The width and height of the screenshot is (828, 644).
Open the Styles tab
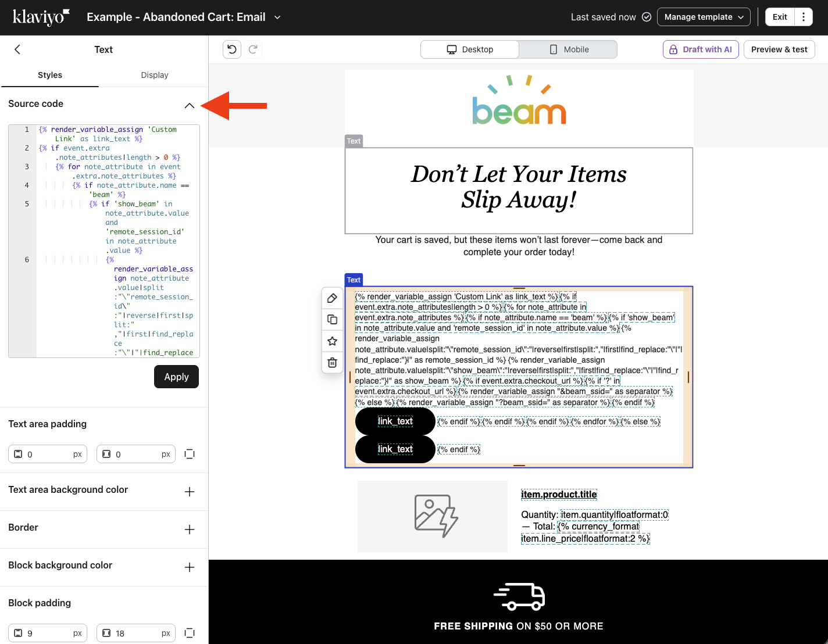pyautogui.click(x=50, y=75)
